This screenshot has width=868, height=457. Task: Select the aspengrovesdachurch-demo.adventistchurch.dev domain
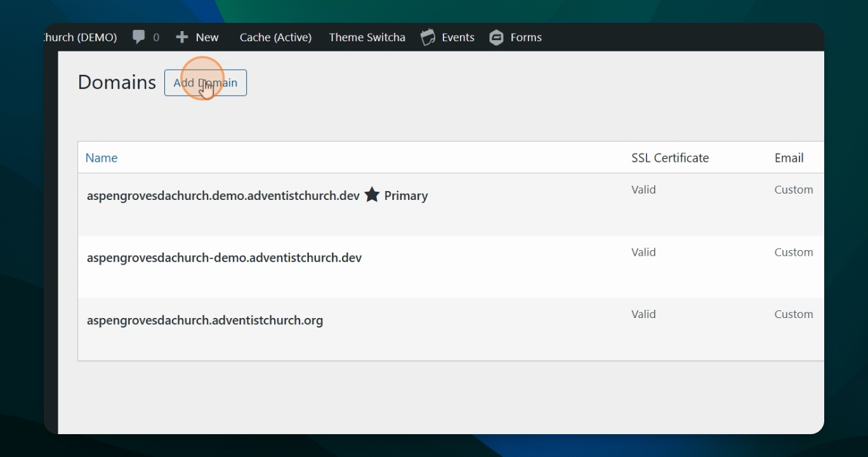pos(224,258)
